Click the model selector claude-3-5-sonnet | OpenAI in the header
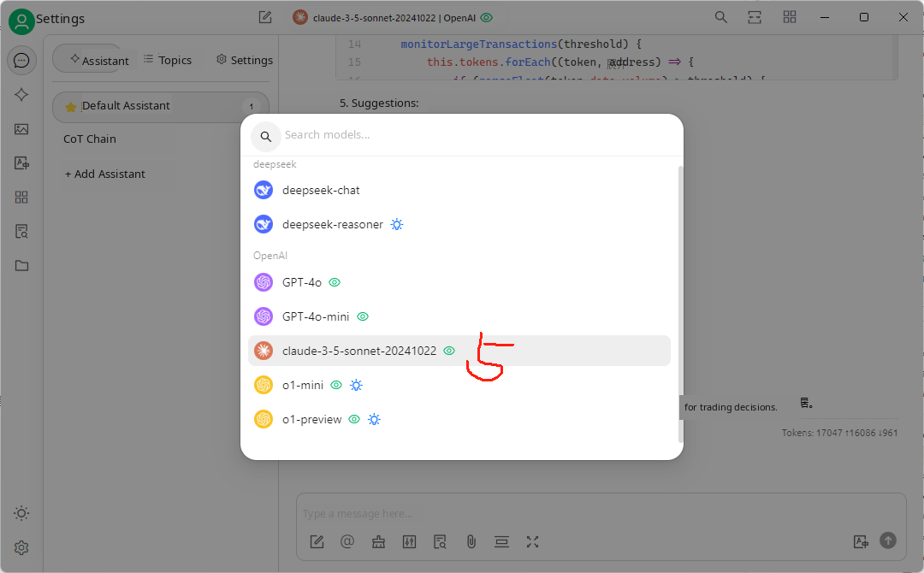This screenshot has height=573, width=924. [393, 18]
